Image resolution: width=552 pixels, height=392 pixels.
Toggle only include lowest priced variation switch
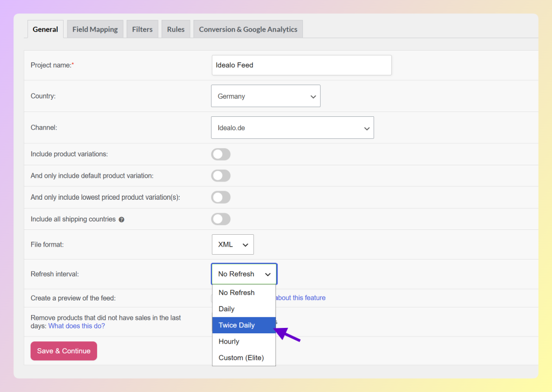[220, 197]
